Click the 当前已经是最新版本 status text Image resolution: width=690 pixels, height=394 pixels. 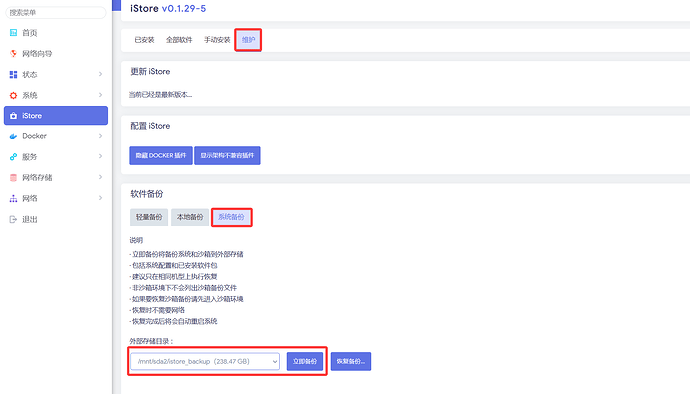click(x=160, y=95)
